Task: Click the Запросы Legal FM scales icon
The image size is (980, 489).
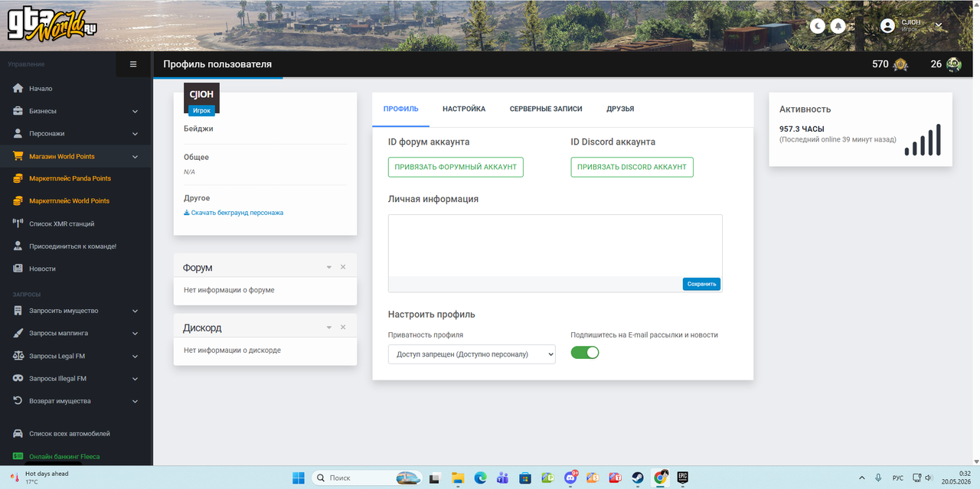Action: [18, 356]
